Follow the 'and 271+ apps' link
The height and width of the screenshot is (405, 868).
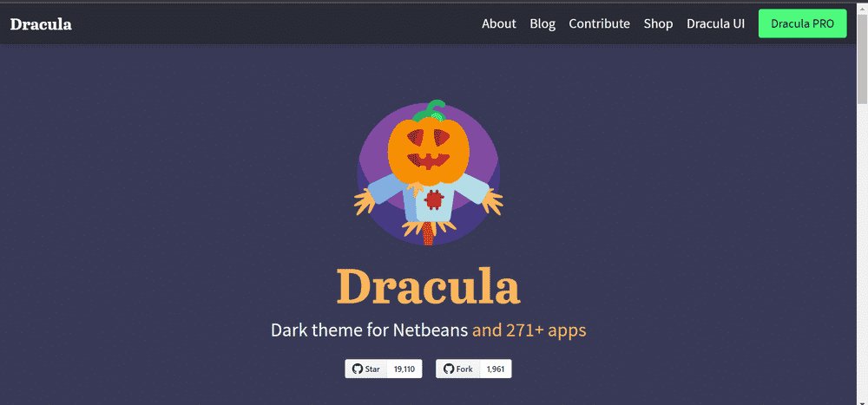point(529,330)
